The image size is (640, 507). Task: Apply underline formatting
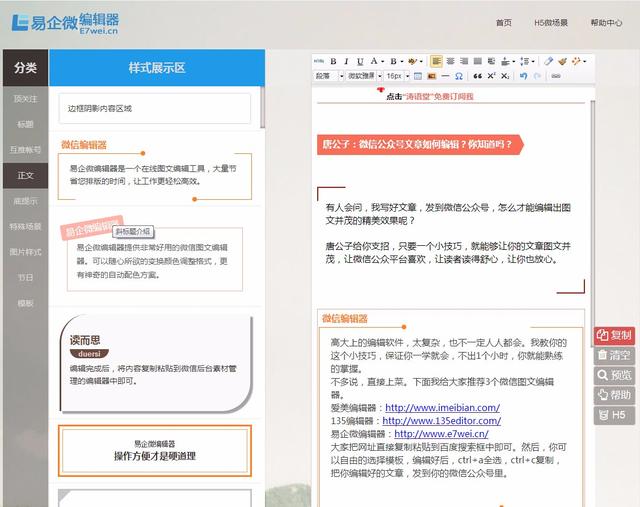360,61
